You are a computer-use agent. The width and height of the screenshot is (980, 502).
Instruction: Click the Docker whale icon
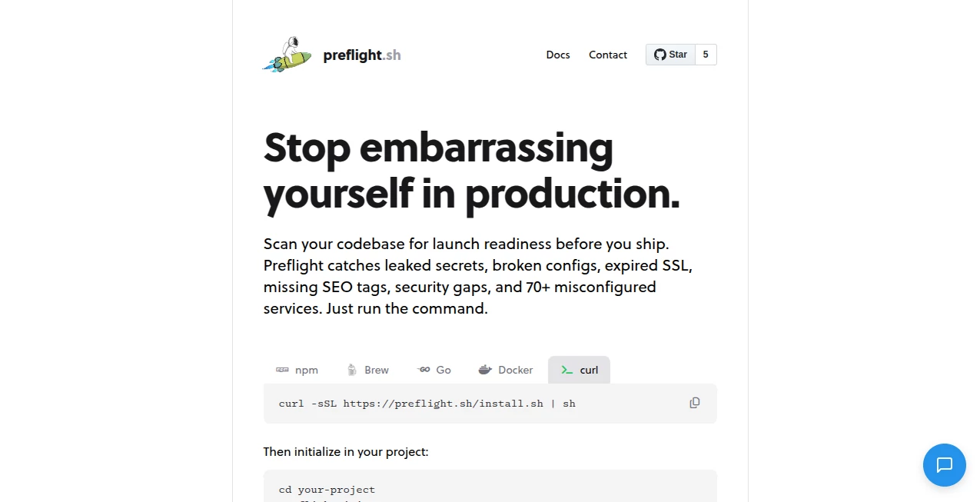click(x=486, y=370)
